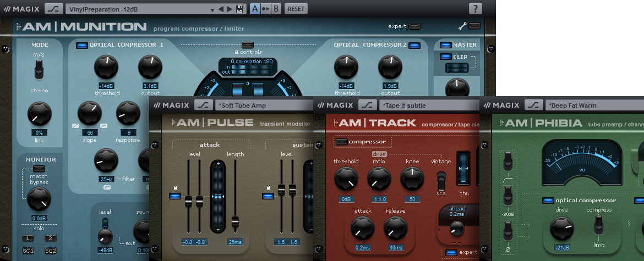
Task: Toggle the CLIP LED in master section
Action: click(x=446, y=57)
